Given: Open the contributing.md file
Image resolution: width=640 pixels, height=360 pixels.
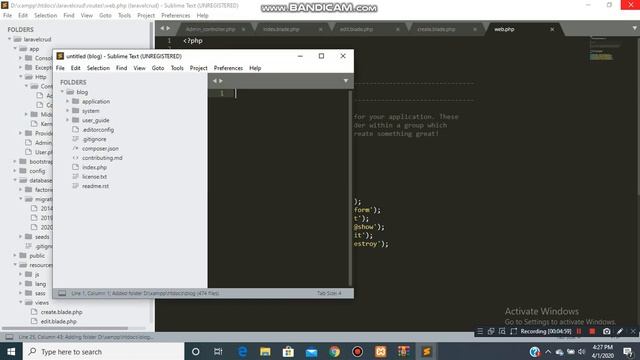Looking at the screenshot, I should click(x=102, y=158).
